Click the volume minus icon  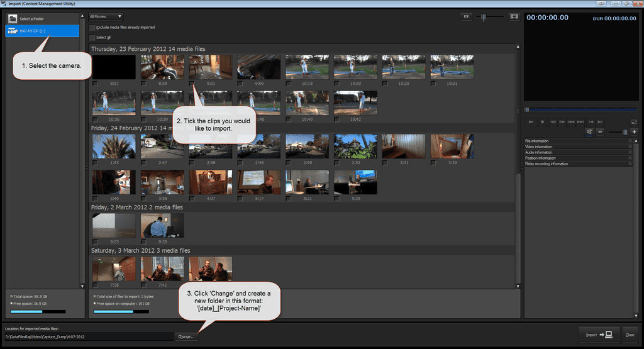(601, 131)
